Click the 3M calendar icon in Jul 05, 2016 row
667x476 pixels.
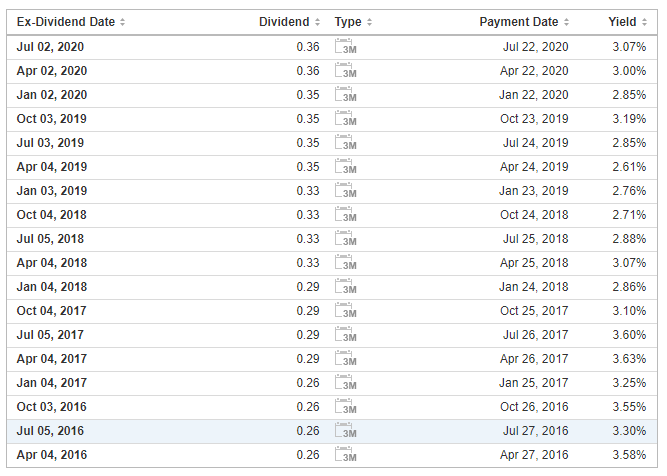345,431
